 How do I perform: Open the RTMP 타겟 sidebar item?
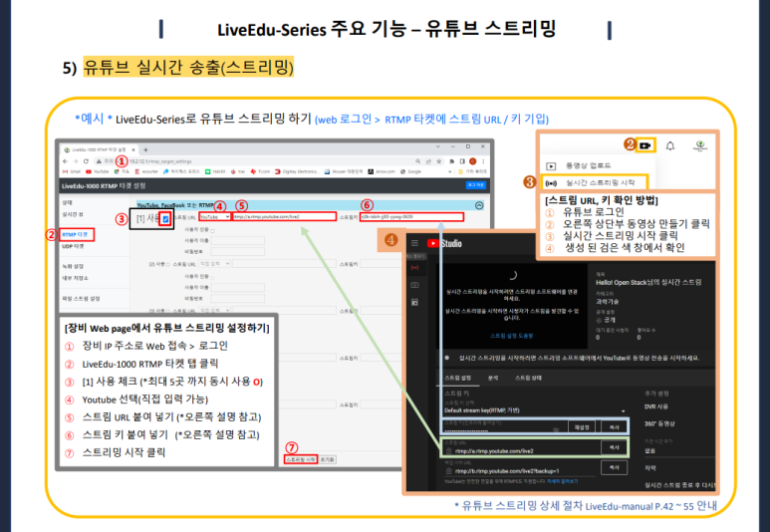pos(75,235)
